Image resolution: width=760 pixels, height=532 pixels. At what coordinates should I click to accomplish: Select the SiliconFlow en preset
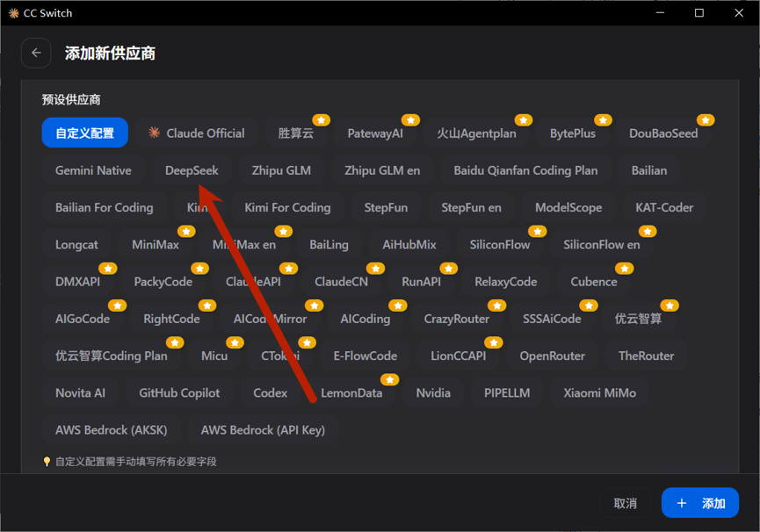tap(602, 244)
